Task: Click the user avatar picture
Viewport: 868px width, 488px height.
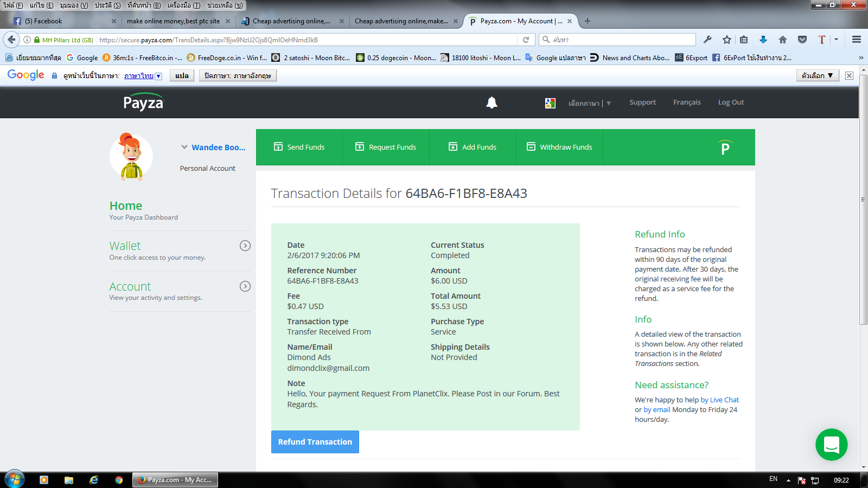Action: coord(131,157)
